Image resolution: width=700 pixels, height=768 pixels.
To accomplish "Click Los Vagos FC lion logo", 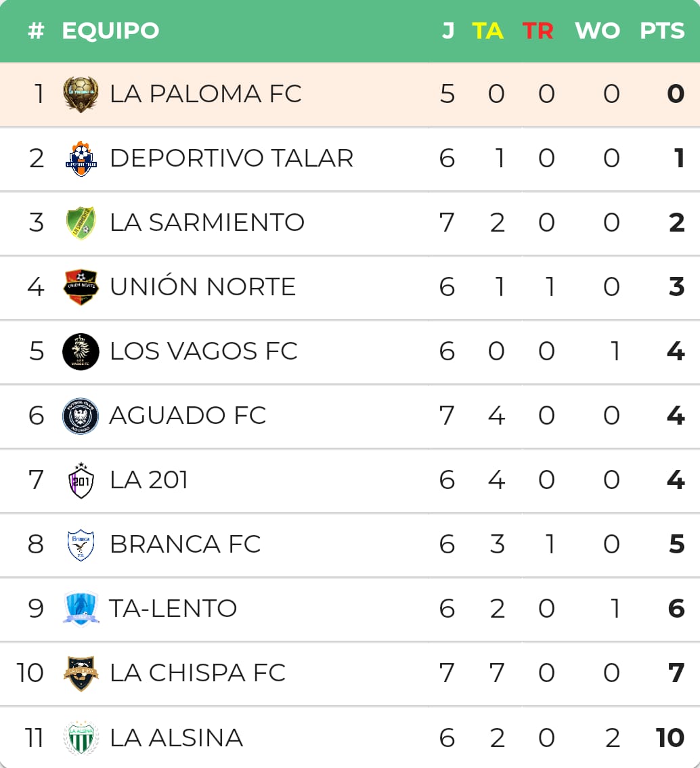I will 81,351.
